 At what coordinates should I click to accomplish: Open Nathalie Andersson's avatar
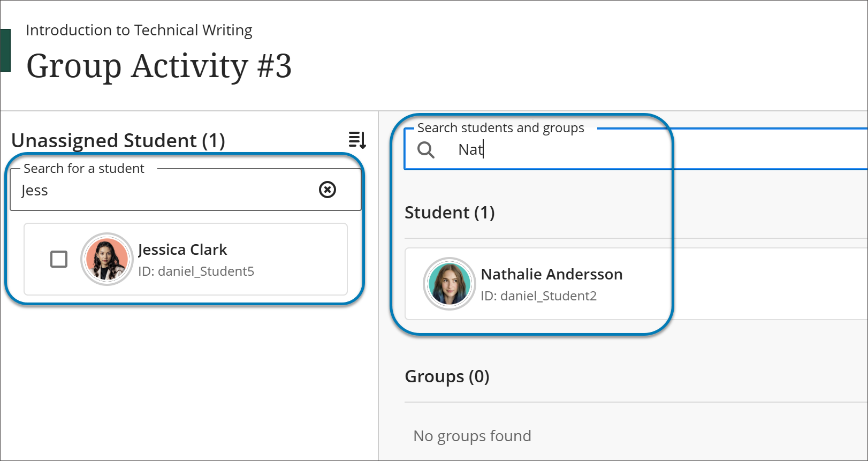[450, 284]
